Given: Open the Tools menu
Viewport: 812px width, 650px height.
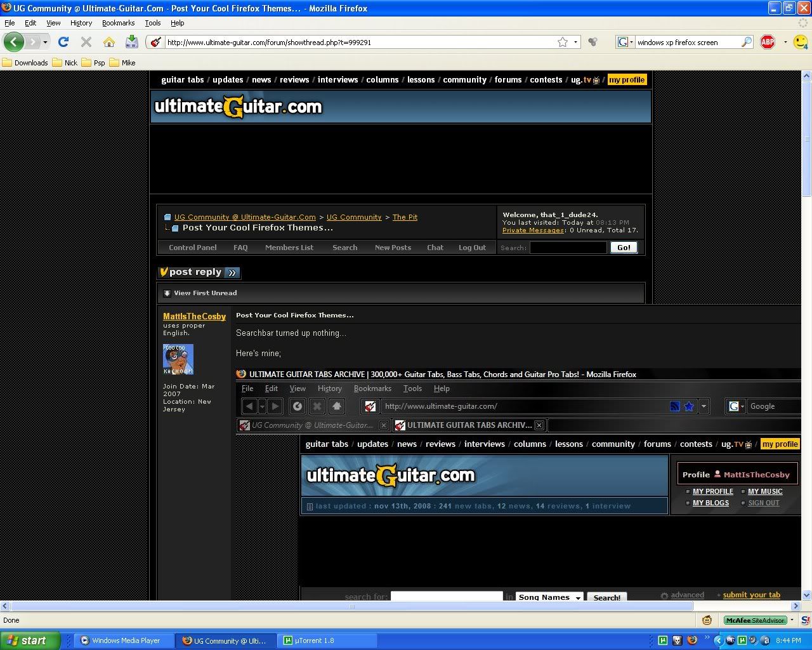Looking at the screenshot, I should tap(153, 23).
